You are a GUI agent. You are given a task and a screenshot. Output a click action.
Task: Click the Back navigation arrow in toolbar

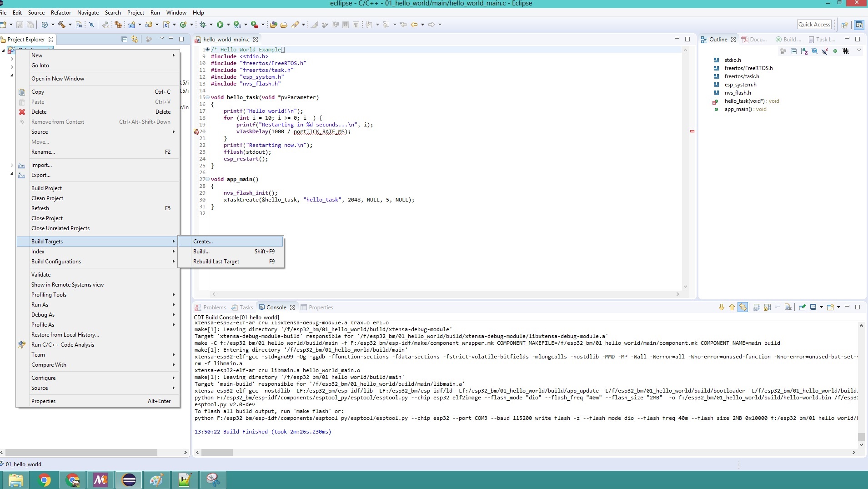414,25
